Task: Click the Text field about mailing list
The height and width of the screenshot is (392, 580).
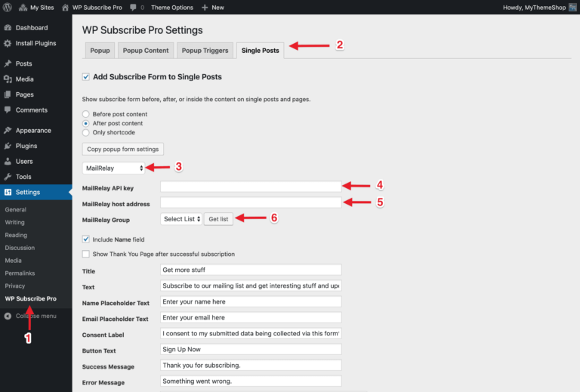Action: (251, 286)
